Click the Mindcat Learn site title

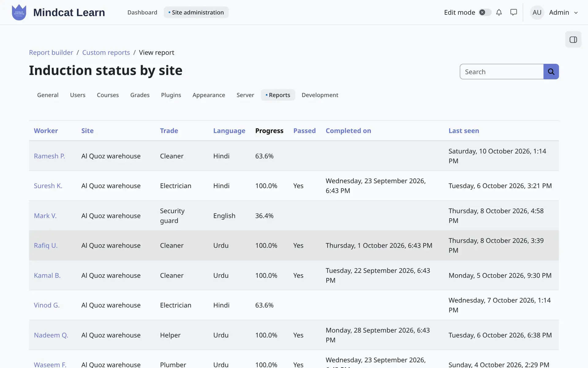click(x=69, y=13)
